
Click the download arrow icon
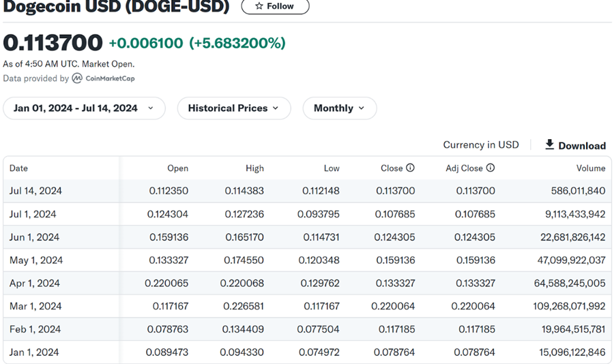pos(550,145)
